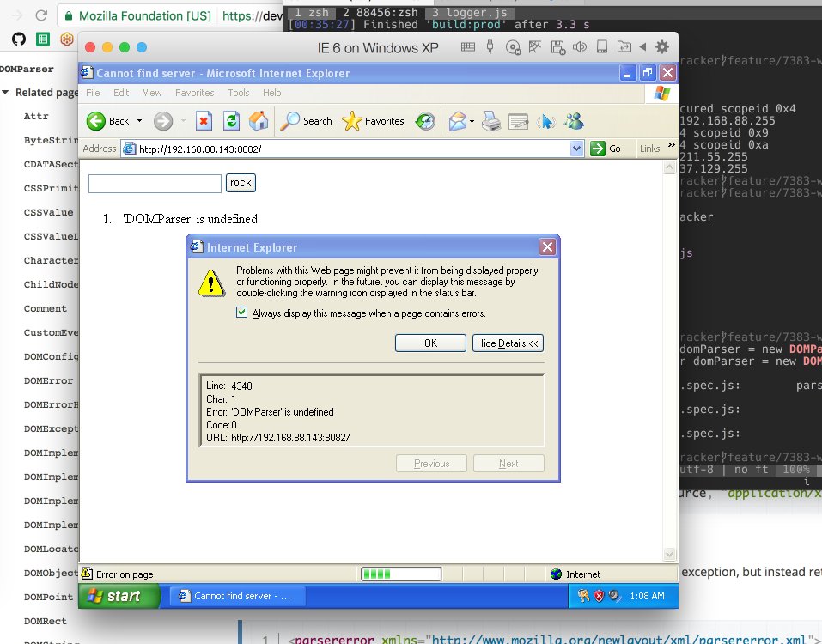Click the Go button beside address bar

coord(606,149)
